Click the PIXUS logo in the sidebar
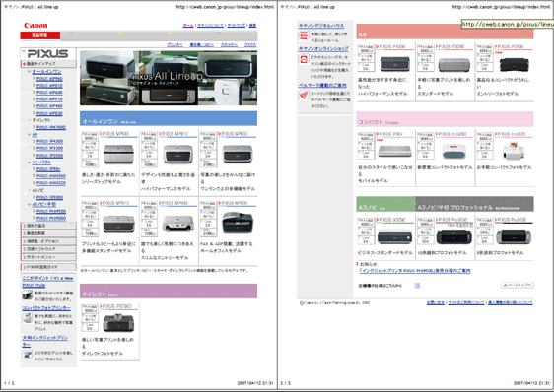 [x=47, y=54]
